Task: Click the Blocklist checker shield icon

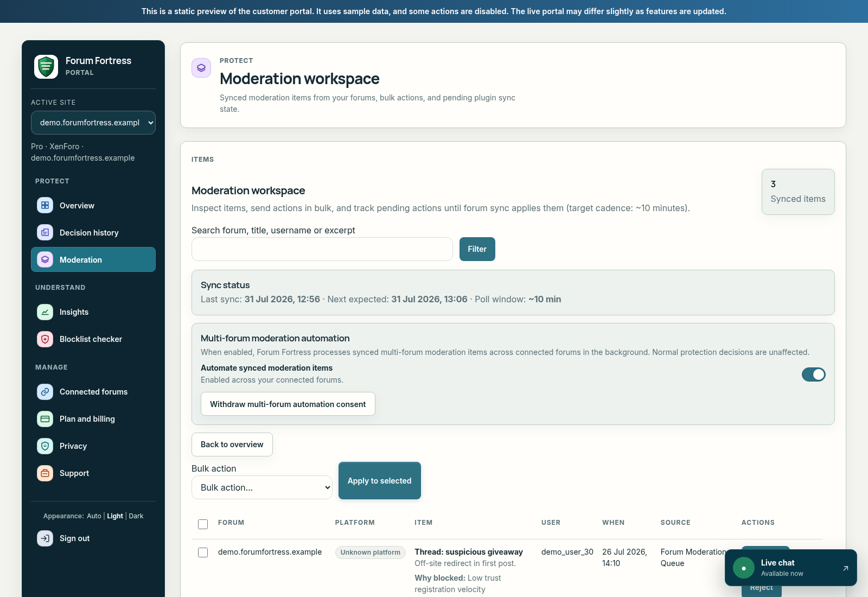Action: click(45, 339)
